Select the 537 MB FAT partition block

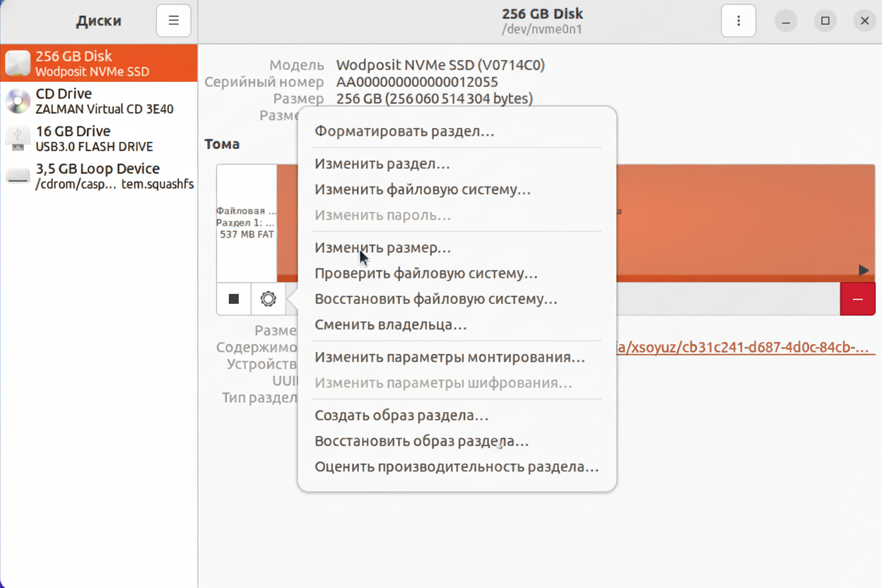tap(246, 223)
